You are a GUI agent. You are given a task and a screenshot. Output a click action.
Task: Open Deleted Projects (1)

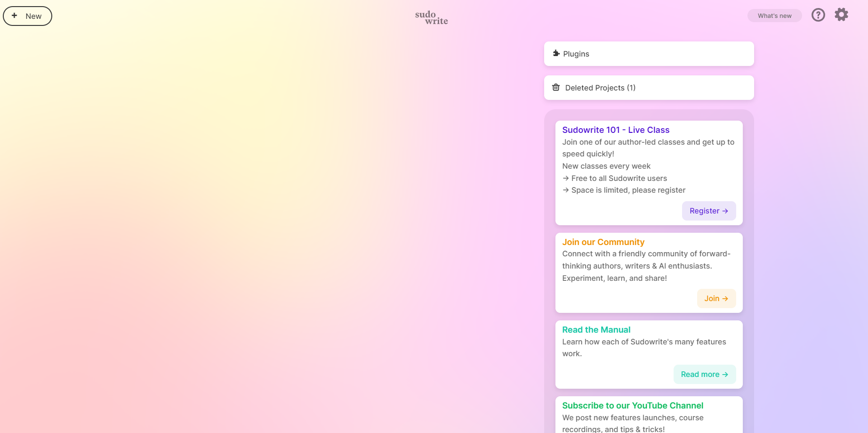click(649, 88)
